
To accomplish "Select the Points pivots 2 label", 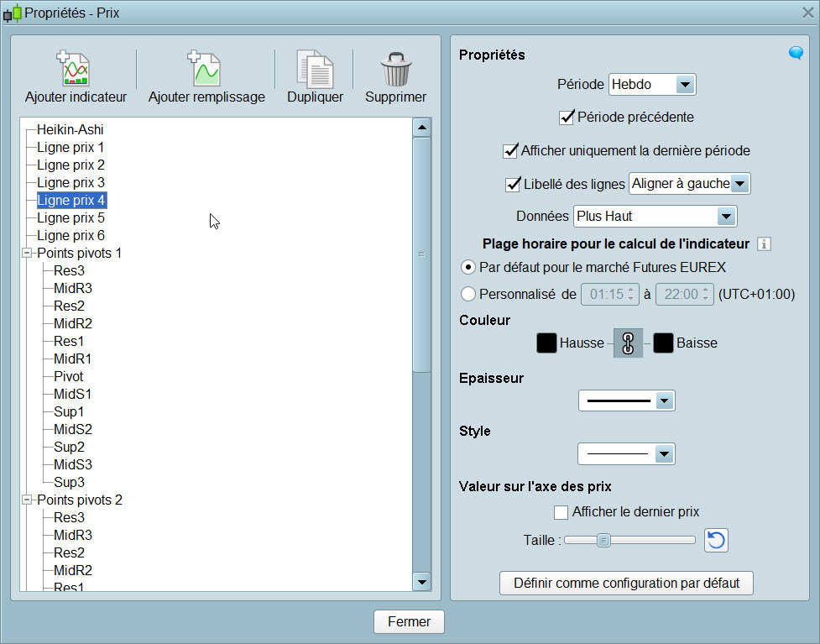I will [80, 500].
